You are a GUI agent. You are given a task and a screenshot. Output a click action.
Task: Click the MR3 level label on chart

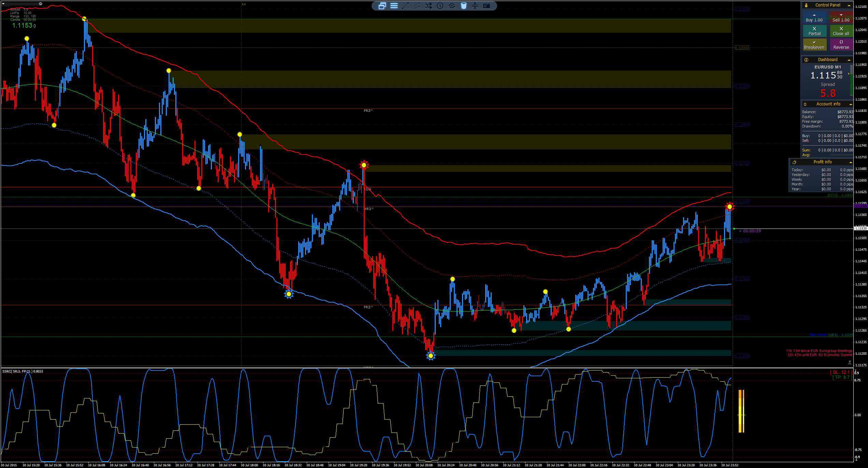pos(368,209)
